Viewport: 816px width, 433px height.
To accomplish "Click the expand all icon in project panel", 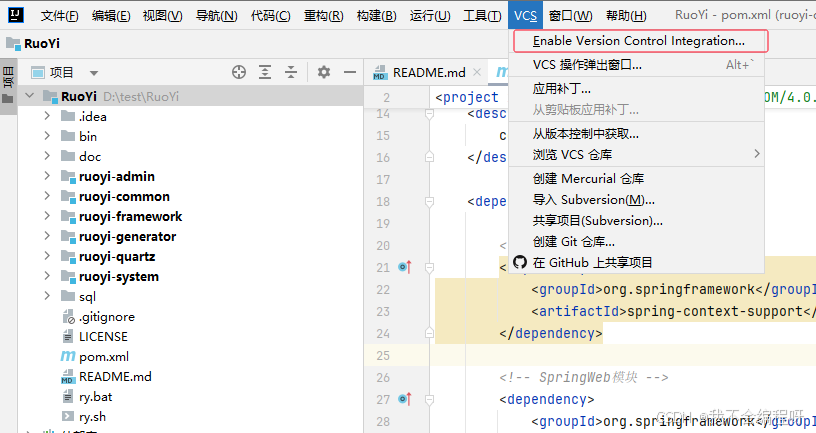I will [265, 72].
